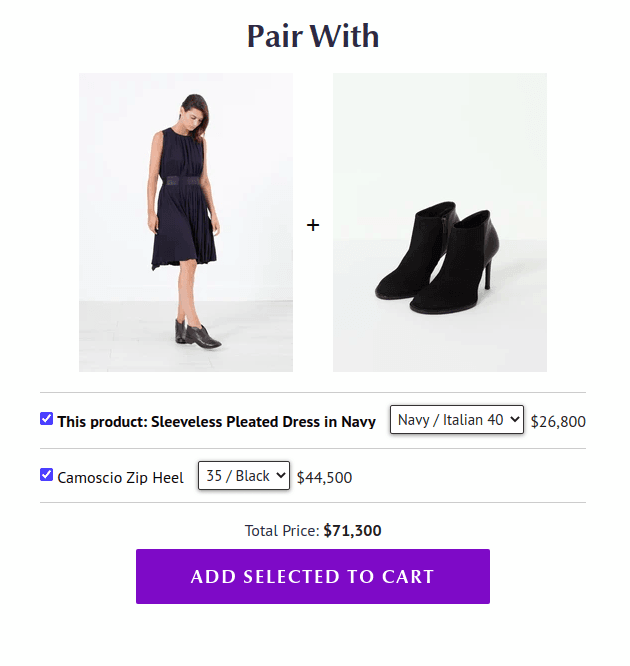Click the Total Price label text
The image size is (630, 666).
coord(282,531)
